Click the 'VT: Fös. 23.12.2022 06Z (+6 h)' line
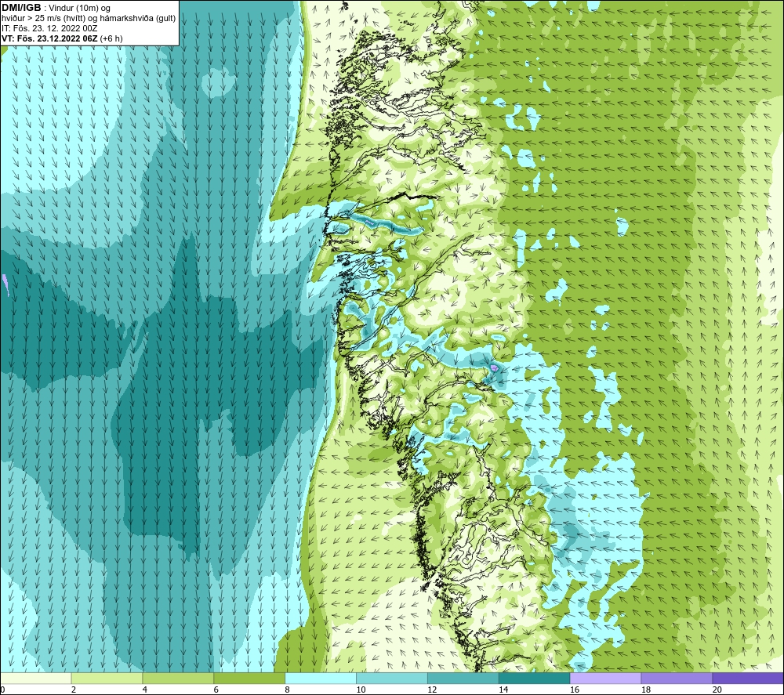784x695 pixels. pos(62,38)
